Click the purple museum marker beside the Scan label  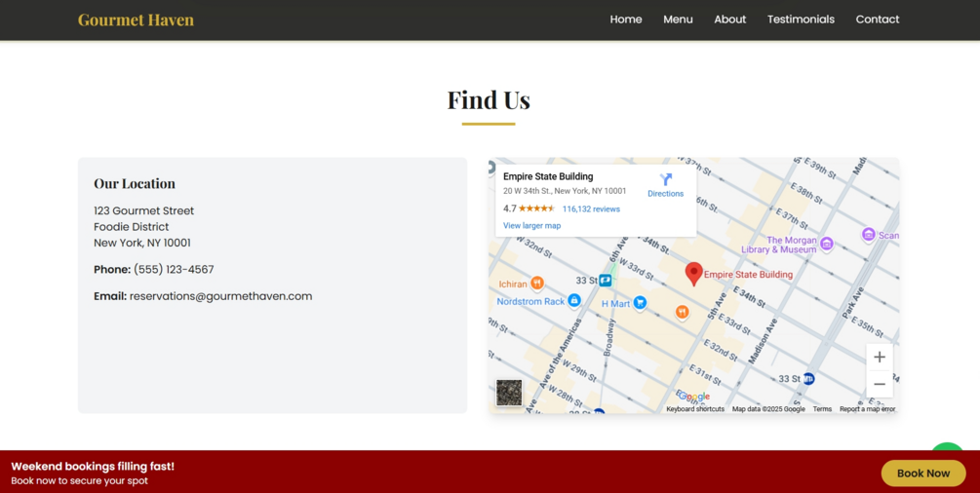[x=868, y=235]
